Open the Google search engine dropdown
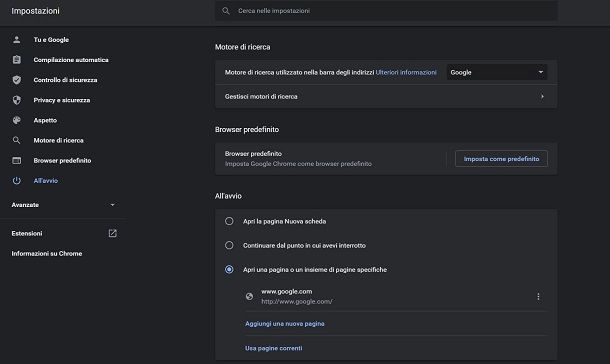610x364 pixels. tap(497, 72)
